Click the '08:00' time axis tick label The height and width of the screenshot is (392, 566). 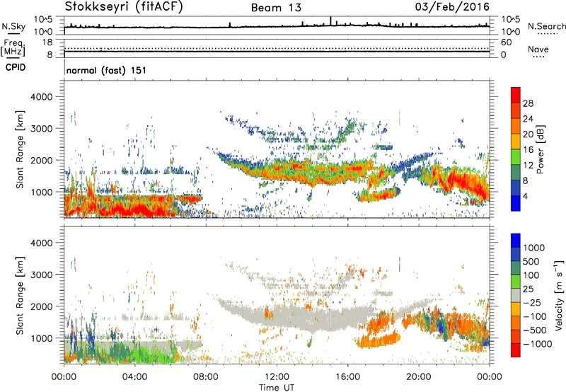coord(206,377)
